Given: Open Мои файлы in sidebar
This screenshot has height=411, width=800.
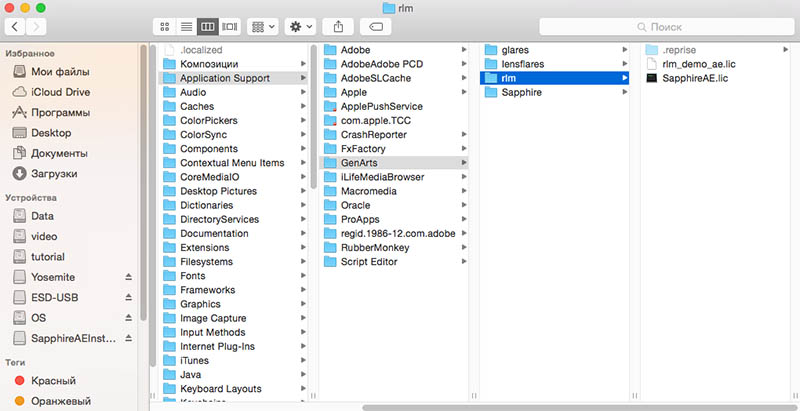Looking at the screenshot, I should point(60,72).
